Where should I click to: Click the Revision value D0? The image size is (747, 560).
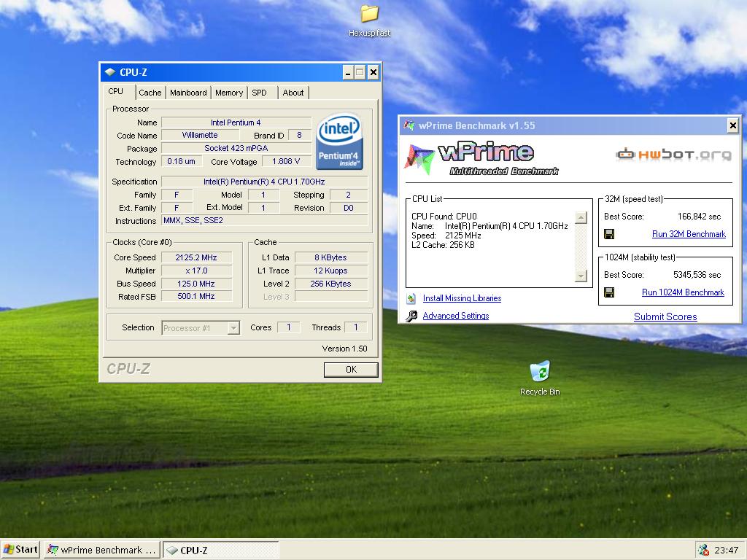(349, 208)
